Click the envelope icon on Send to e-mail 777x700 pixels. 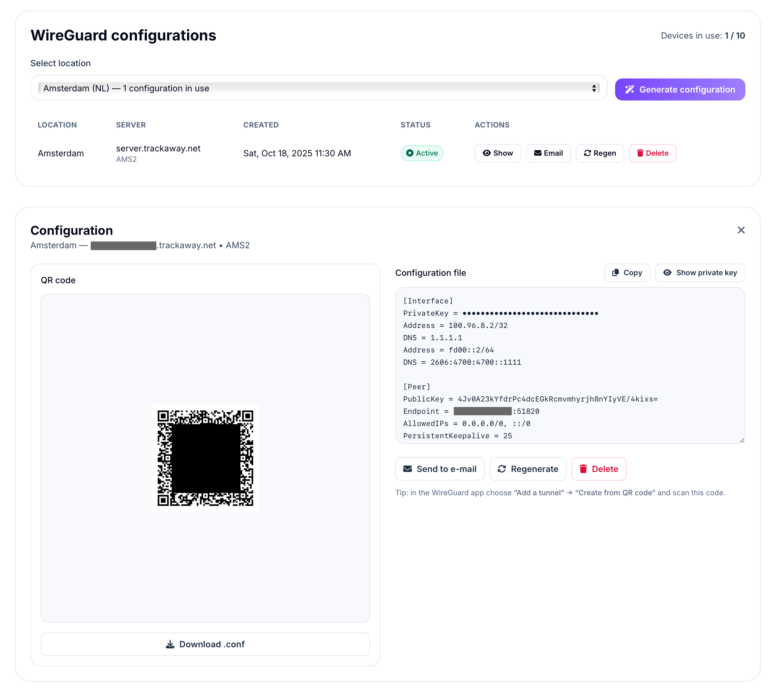click(x=407, y=469)
